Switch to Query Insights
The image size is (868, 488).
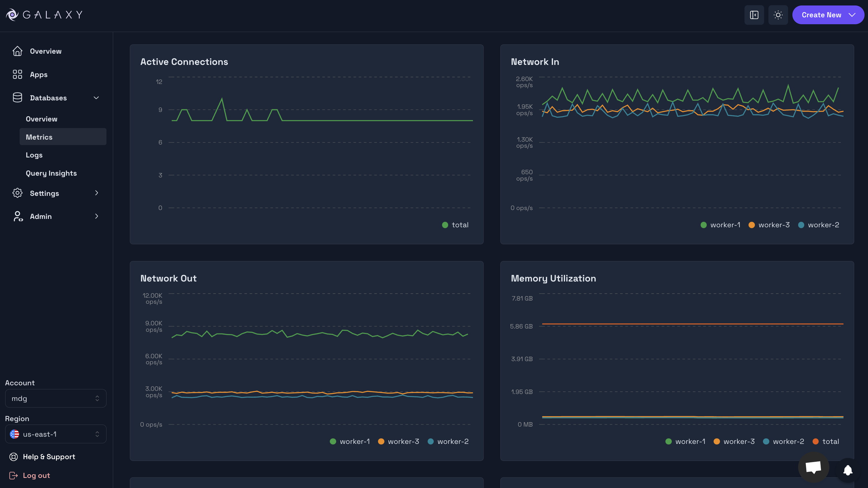51,173
